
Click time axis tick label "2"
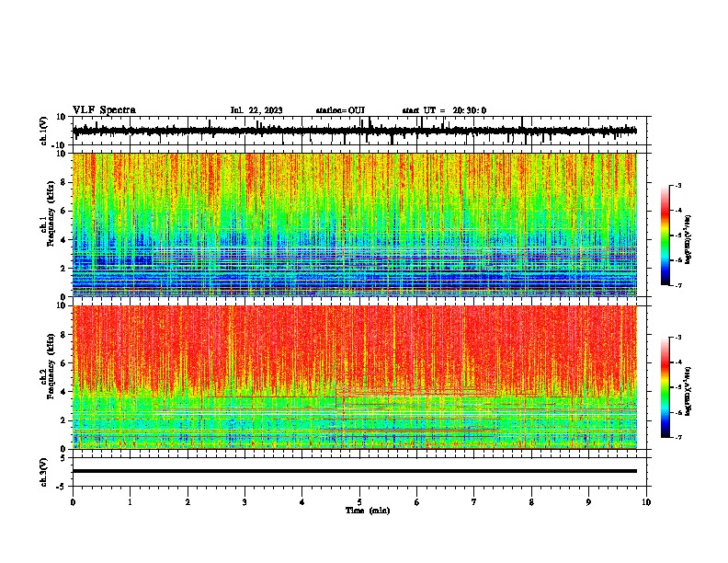pyautogui.click(x=188, y=502)
